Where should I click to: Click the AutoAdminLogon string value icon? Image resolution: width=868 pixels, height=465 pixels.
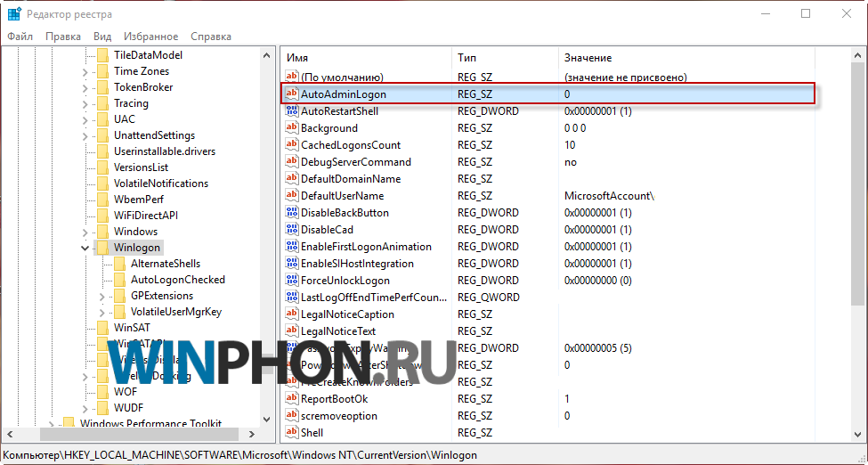[291, 94]
